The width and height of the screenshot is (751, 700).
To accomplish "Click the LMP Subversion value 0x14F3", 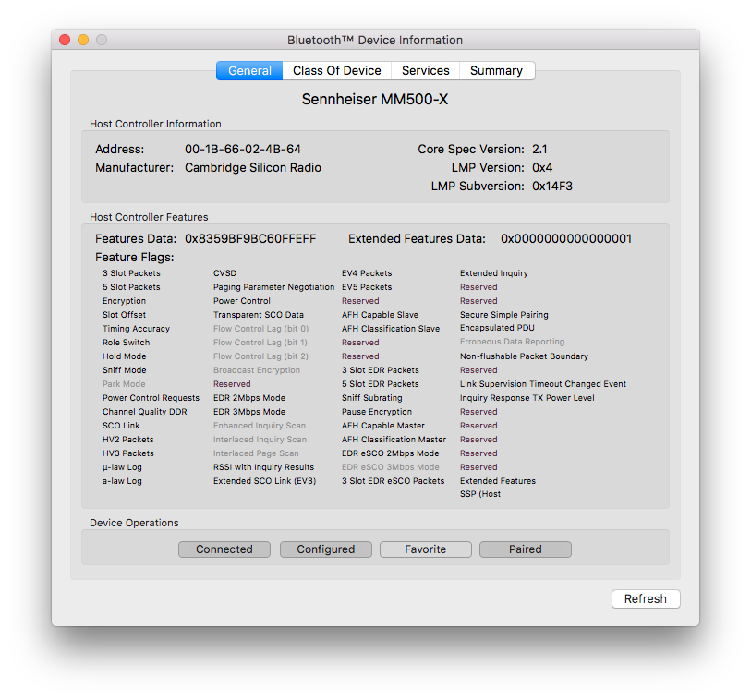I will 552,187.
